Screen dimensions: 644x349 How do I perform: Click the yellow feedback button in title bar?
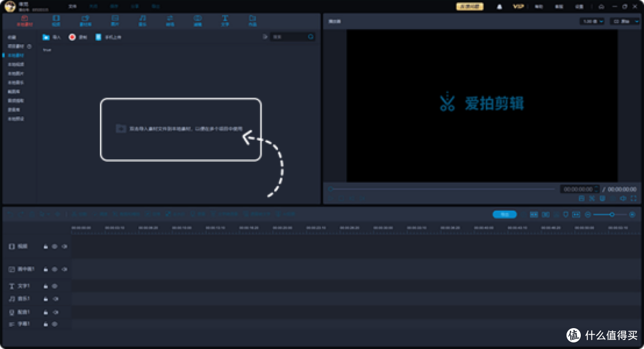pyautogui.click(x=469, y=7)
